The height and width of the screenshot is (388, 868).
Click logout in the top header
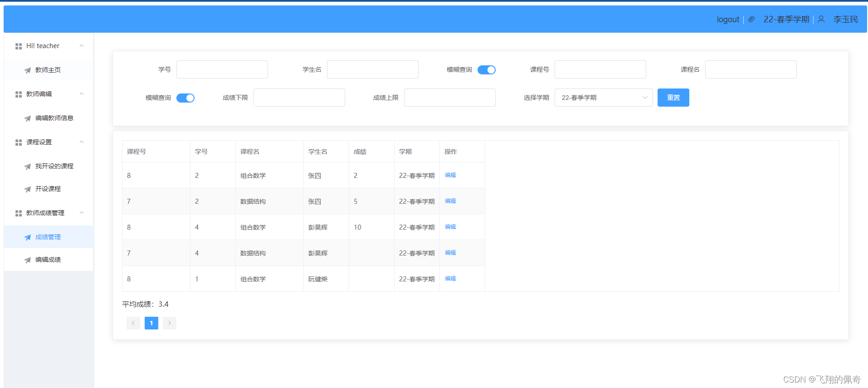(727, 20)
